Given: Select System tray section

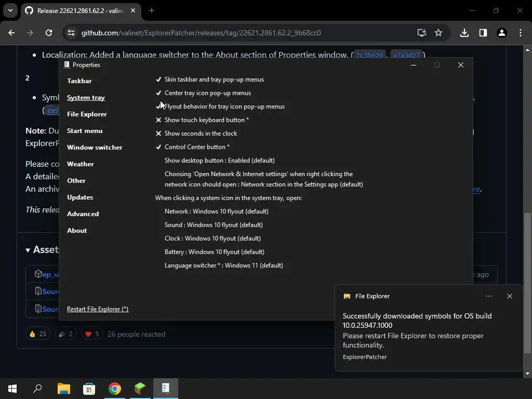Looking at the screenshot, I should (x=86, y=97).
